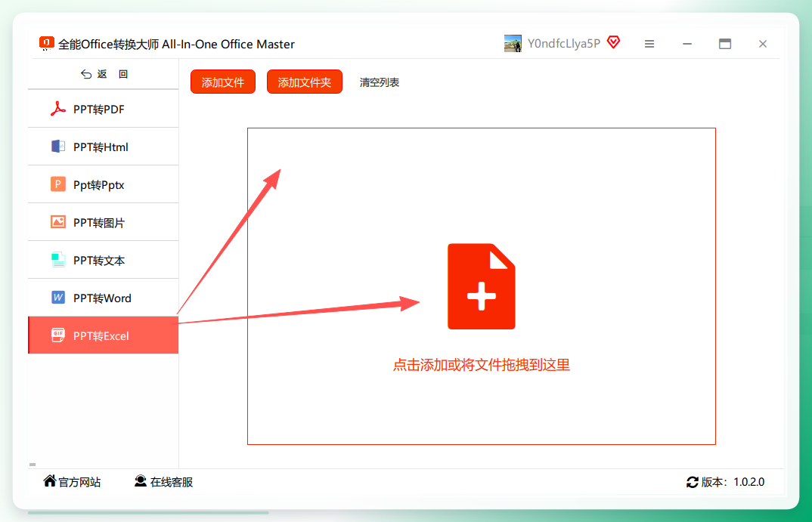Screen dimensions: 812x522
Task: Choose PPT转图片 in the sidebar
Action: tap(103, 222)
